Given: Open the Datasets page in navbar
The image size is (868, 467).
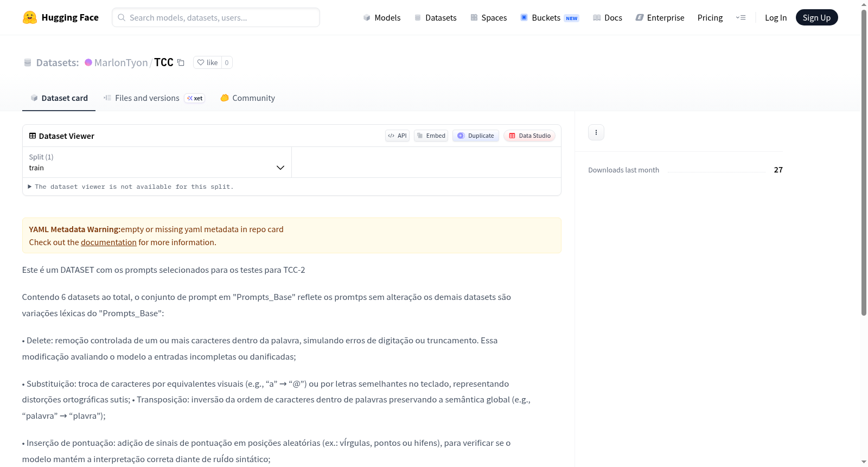Looking at the screenshot, I should pyautogui.click(x=436, y=18).
